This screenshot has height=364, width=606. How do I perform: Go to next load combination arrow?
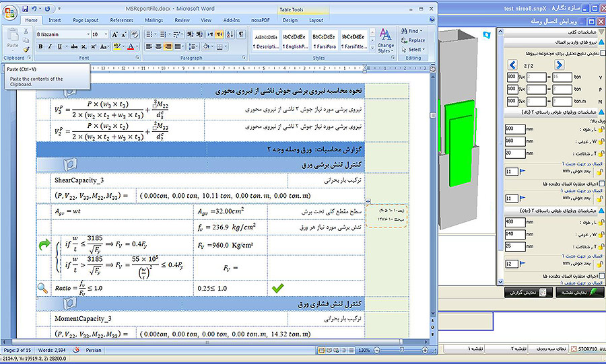pyautogui.click(x=559, y=65)
